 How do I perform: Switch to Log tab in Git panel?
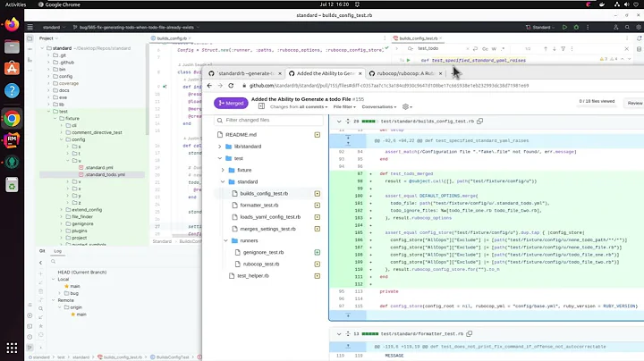[x=57, y=251]
